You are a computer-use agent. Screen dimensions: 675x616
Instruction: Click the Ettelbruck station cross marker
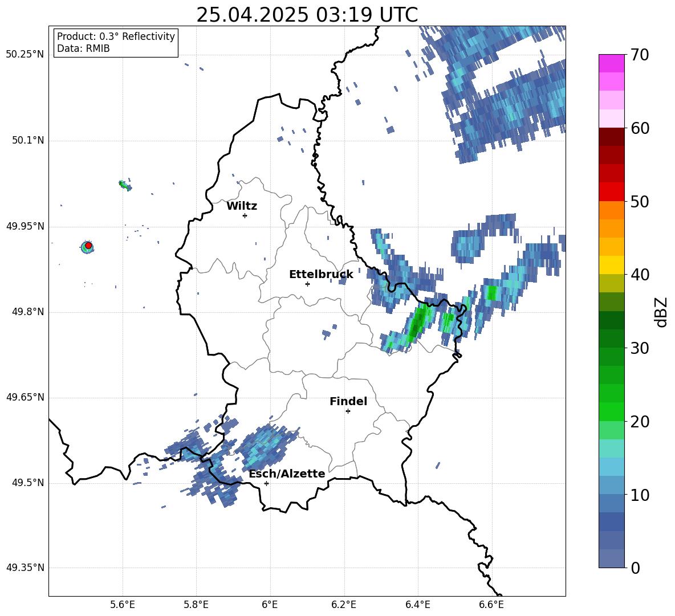(x=307, y=284)
